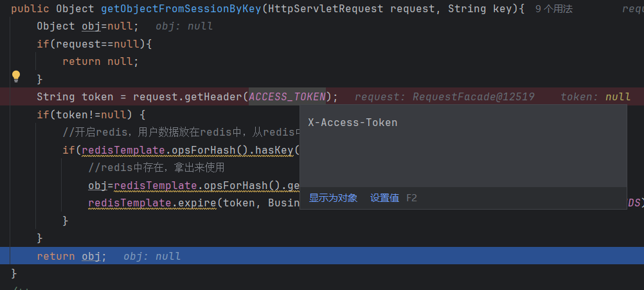The height and width of the screenshot is (290, 644).
Task: Click the if(request==null) condition
Action: (94, 44)
